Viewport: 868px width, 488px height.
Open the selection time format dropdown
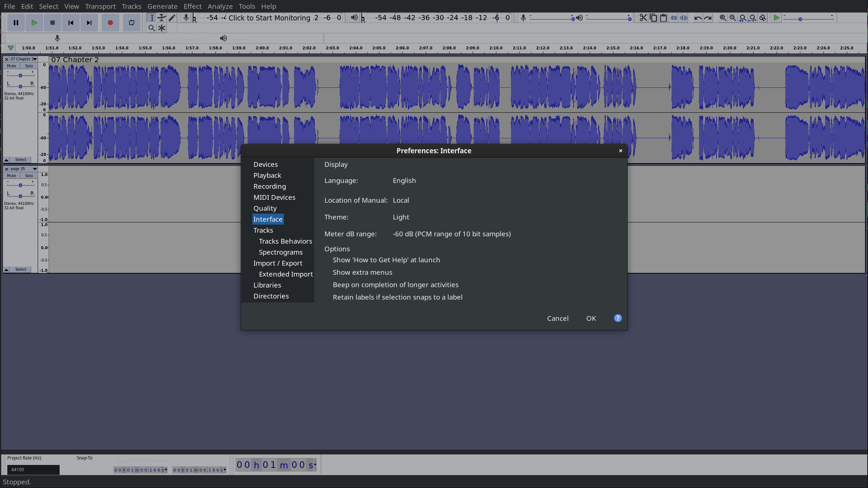(165, 470)
